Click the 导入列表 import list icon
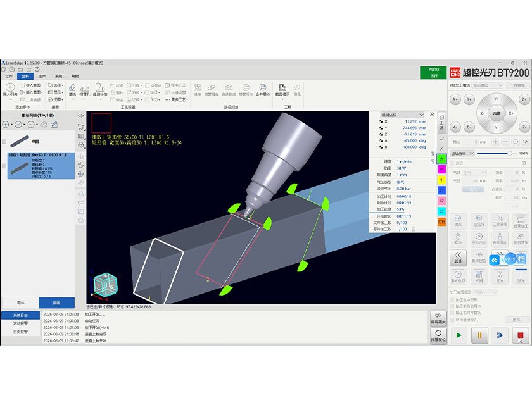This screenshot has height=405, width=532. [x=10, y=89]
